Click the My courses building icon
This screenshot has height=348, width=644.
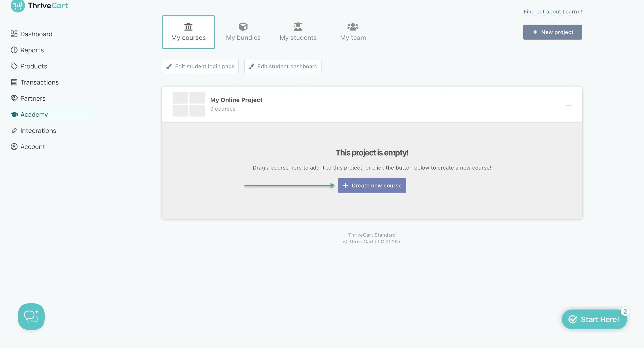tap(188, 27)
